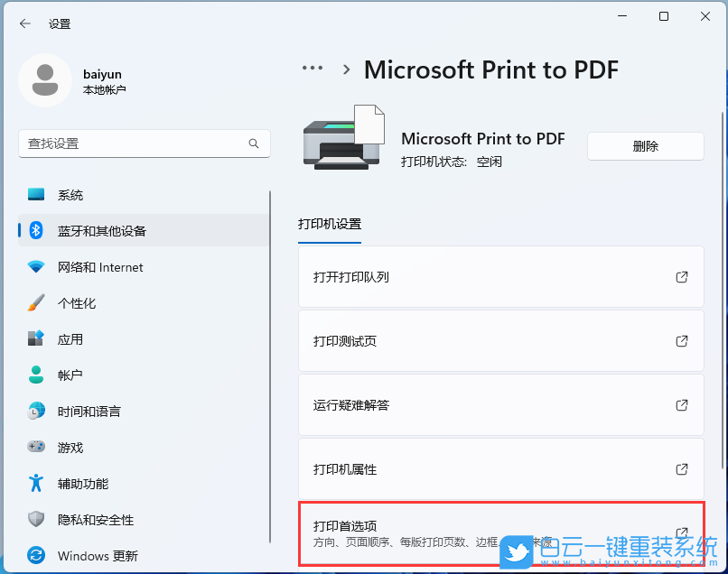Click the 辅助功能 accessibility icon

(36, 483)
